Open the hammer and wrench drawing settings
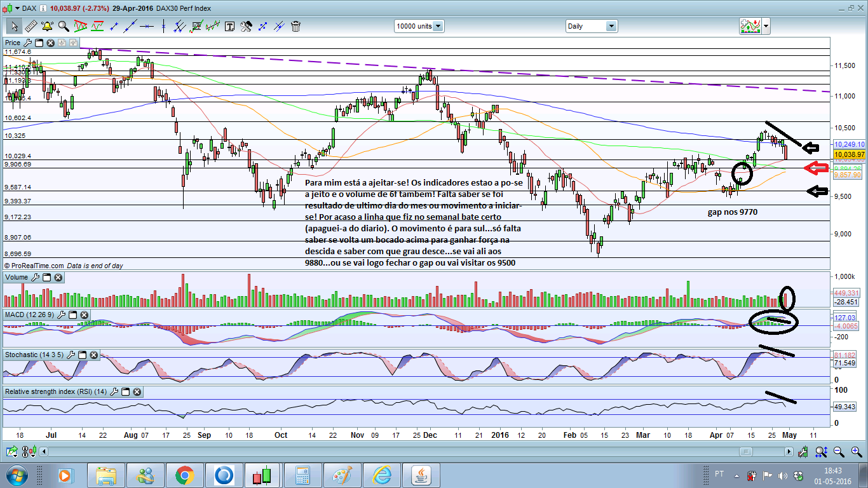 pyautogui.click(x=246, y=26)
